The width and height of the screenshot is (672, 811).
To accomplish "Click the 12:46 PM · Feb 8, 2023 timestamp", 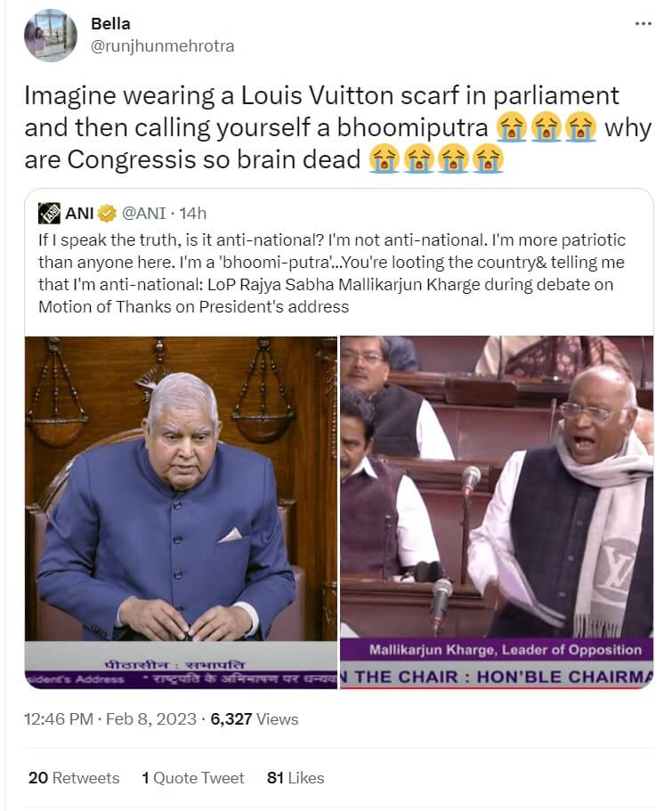I will pos(110,719).
